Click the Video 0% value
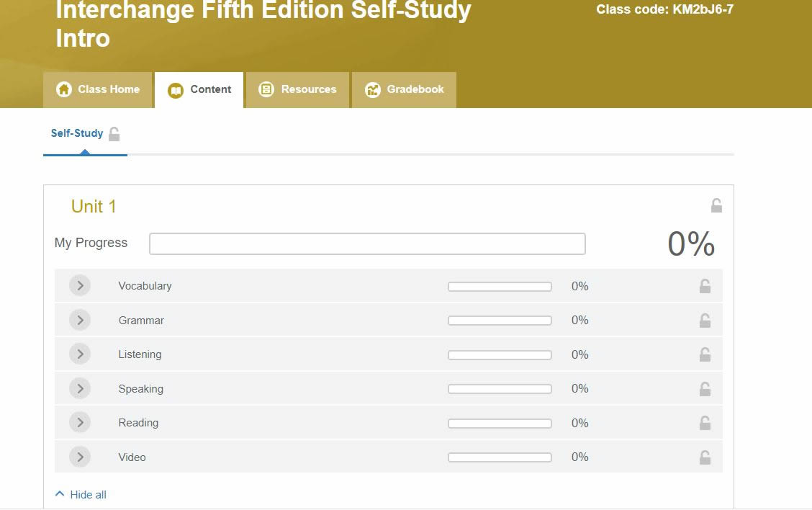 [580, 457]
